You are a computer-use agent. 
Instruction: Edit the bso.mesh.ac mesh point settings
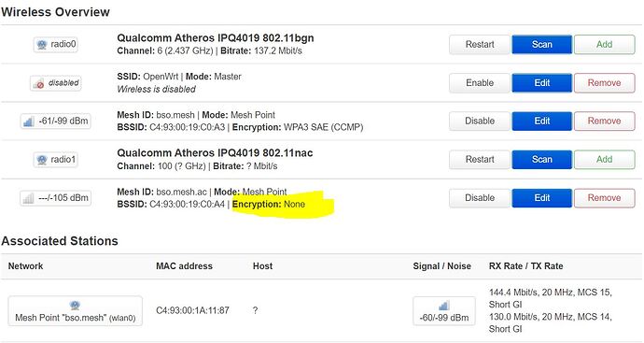click(541, 198)
